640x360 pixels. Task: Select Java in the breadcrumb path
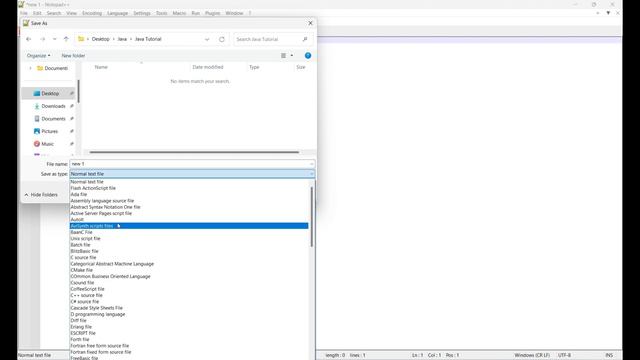(122, 39)
